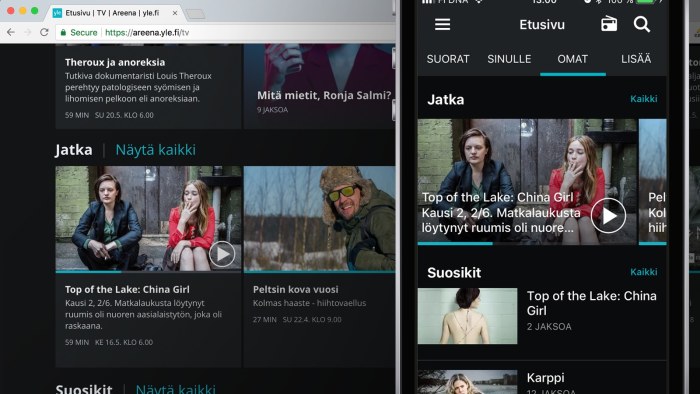Open Peltsin kova vuosi thumbnail
The width and height of the screenshot is (700, 394).
[319, 218]
